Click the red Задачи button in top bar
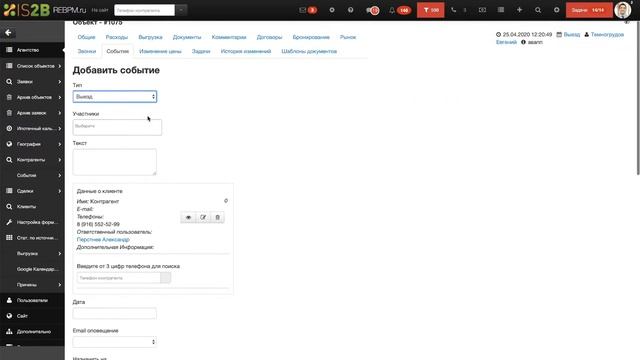Viewport: 640px width, 360px height. pyautogui.click(x=589, y=10)
